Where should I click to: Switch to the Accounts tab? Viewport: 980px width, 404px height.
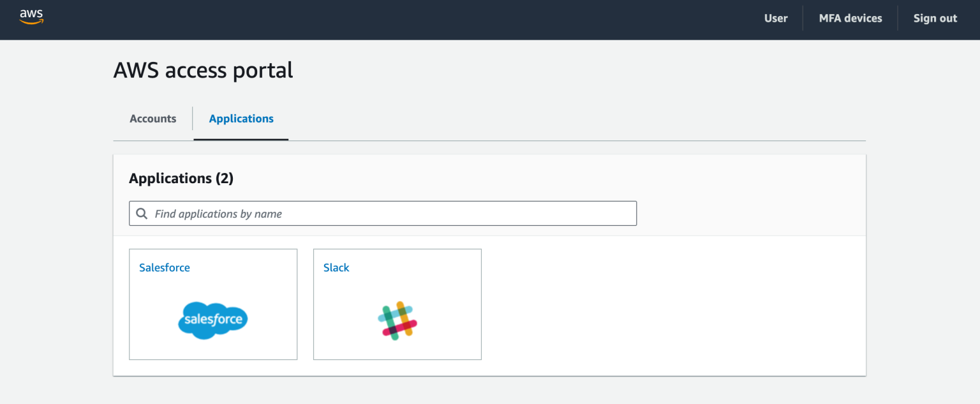click(152, 119)
